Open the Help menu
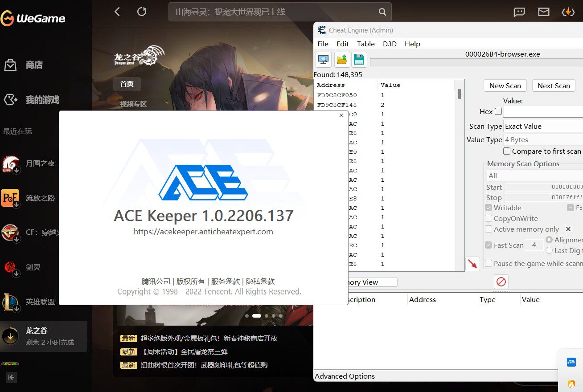This screenshot has width=583, height=392. click(x=412, y=44)
